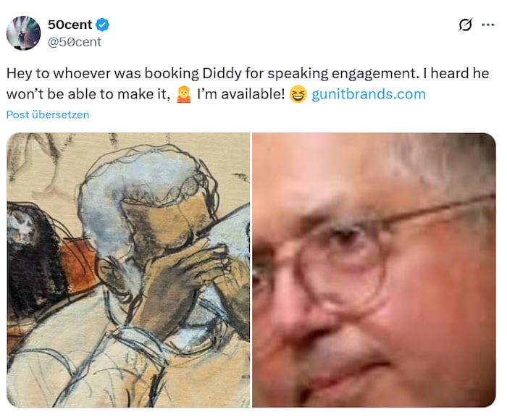Open the Grok explain-post icon
Screen dimensions: 507x420
[465, 25]
